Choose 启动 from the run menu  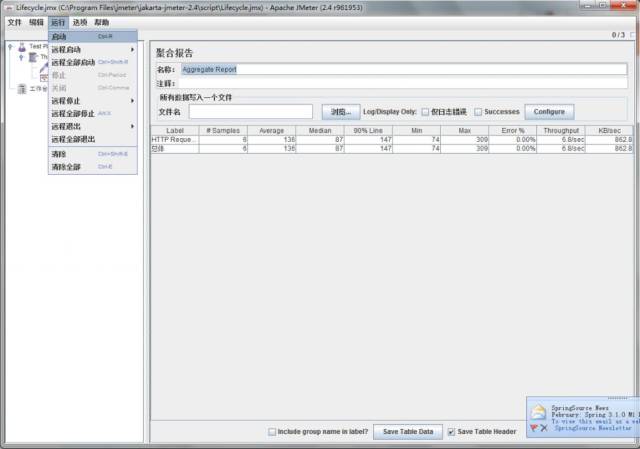click(93, 37)
